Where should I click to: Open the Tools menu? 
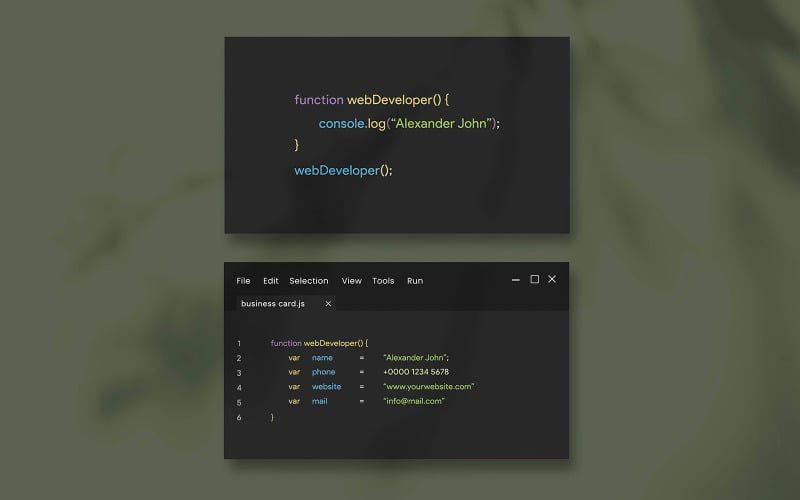click(x=383, y=281)
